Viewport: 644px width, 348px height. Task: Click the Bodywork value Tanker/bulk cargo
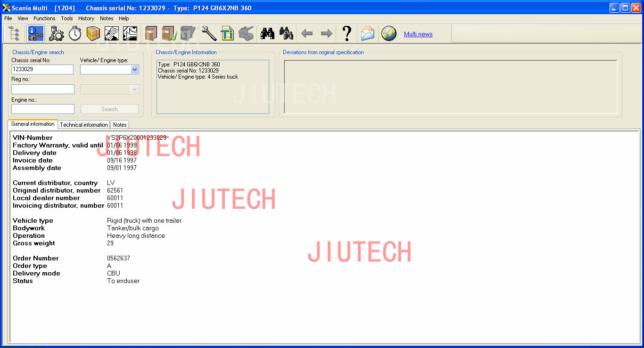[133, 228]
